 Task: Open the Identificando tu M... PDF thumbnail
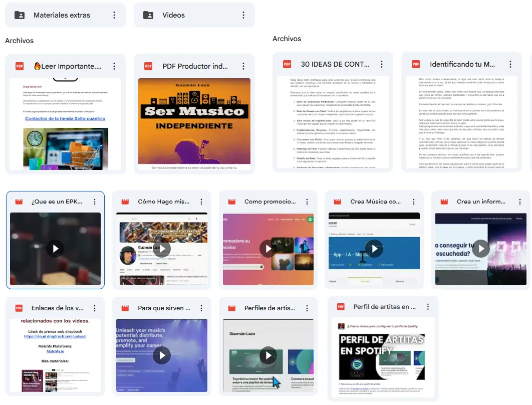coord(461,122)
